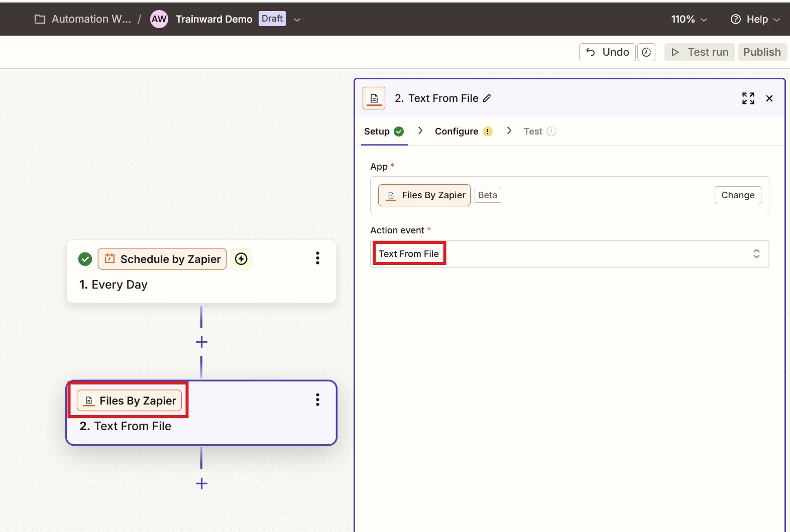Click the Help question mark icon
790x532 pixels.
pos(736,19)
